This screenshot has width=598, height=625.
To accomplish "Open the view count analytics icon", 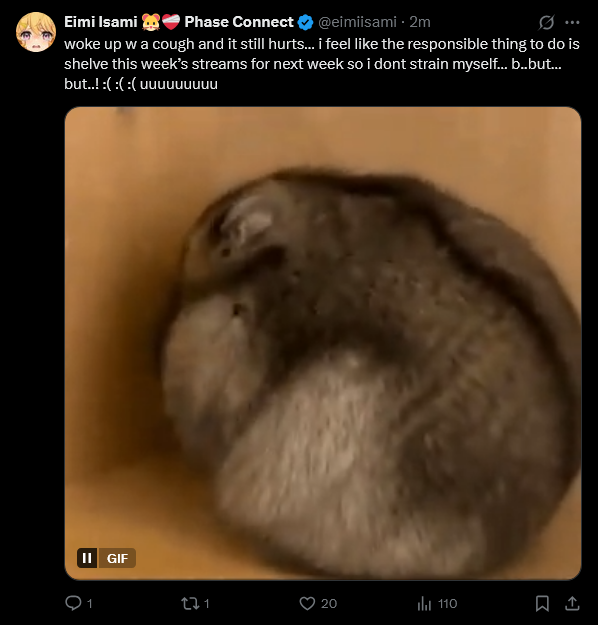I will tap(424, 603).
